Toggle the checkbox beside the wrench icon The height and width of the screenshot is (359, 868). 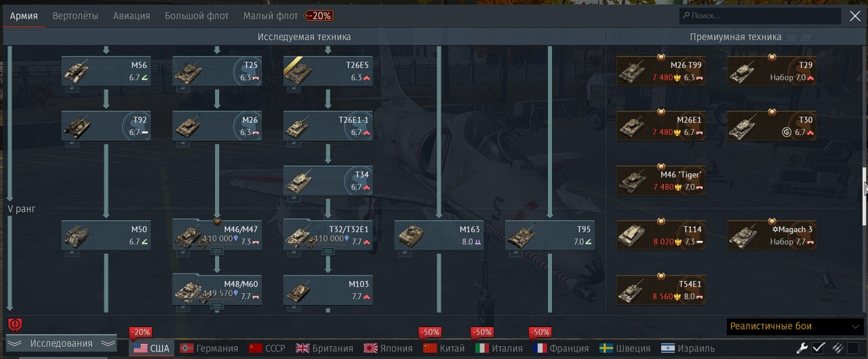[818, 348]
